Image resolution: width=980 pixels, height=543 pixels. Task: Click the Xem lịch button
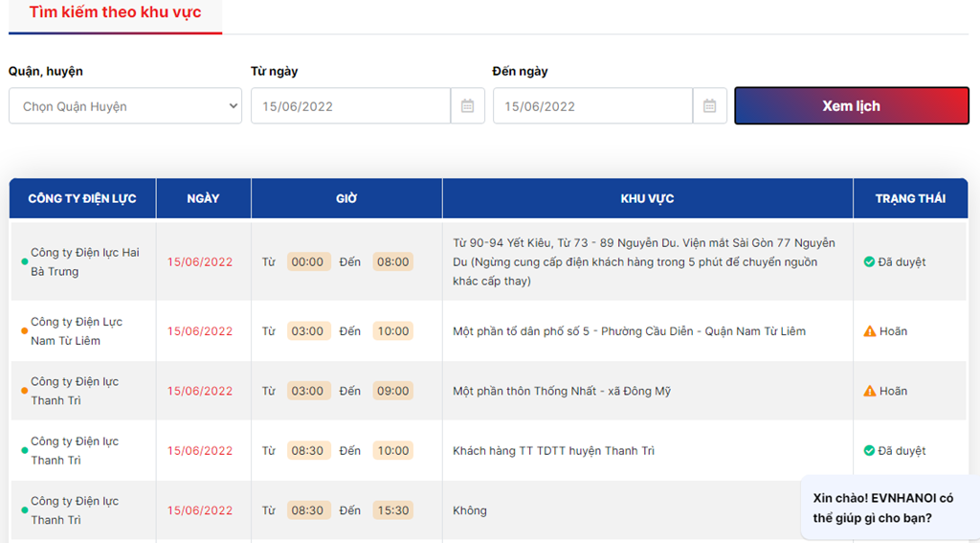pyautogui.click(x=851, y=105)
